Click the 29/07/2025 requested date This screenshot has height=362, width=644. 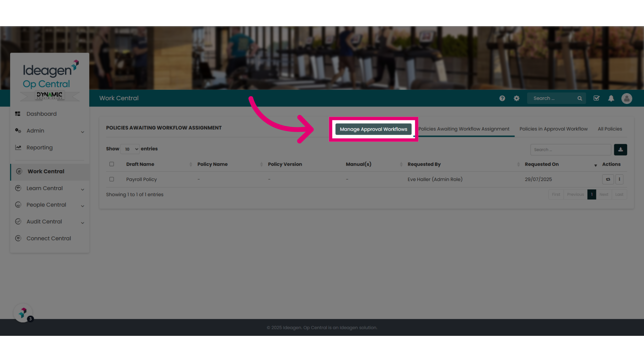[538, 179]
